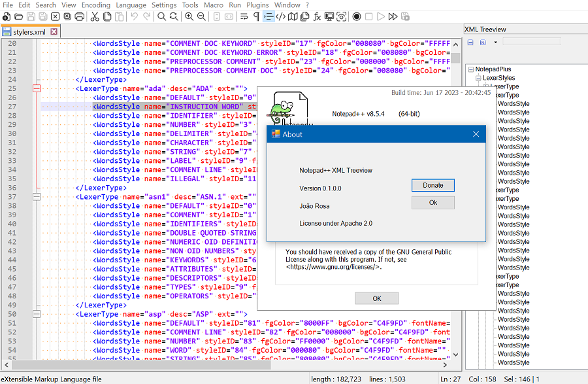Click the monitor-shaped toolbar icon
Viewport: 588px width, 384px height.
(329, 16)
